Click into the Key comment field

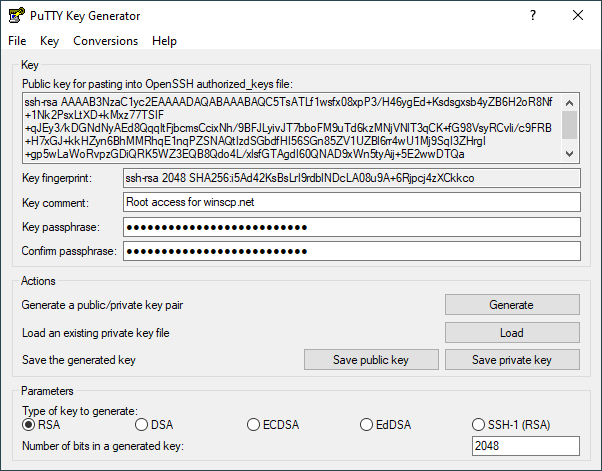coord(350,202)
